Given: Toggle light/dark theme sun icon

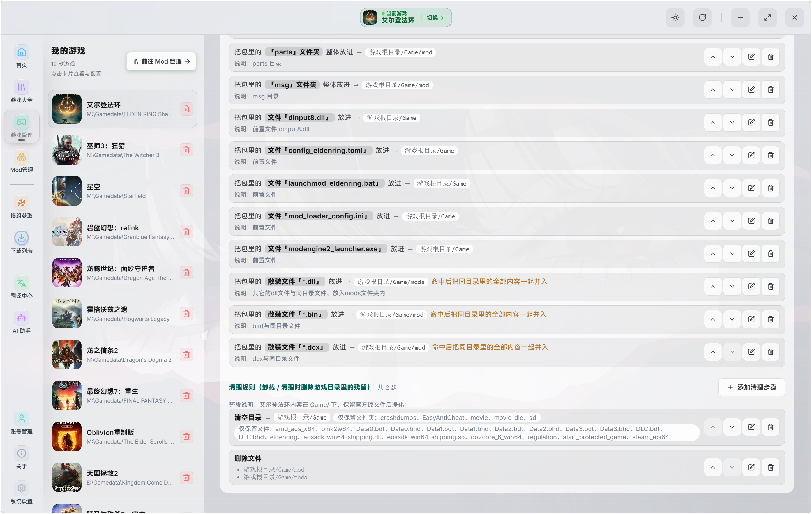Looking at the screenshot, I should point(675,18).
